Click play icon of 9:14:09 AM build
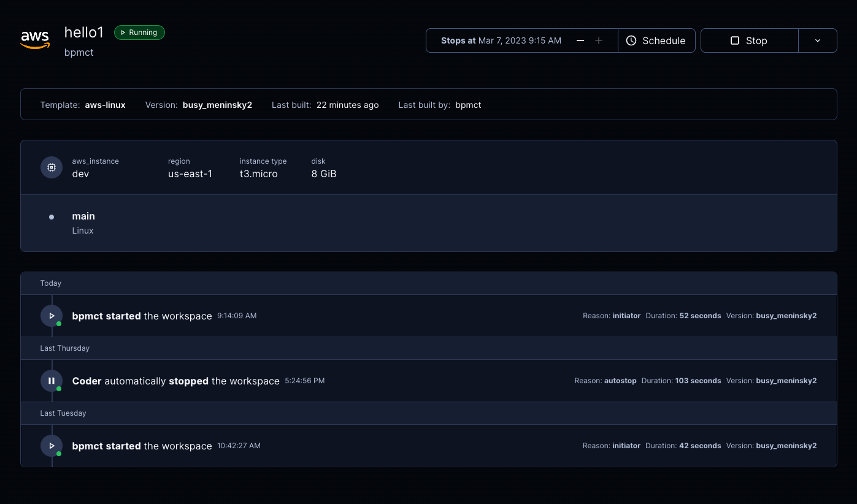 tap(52, 316)
